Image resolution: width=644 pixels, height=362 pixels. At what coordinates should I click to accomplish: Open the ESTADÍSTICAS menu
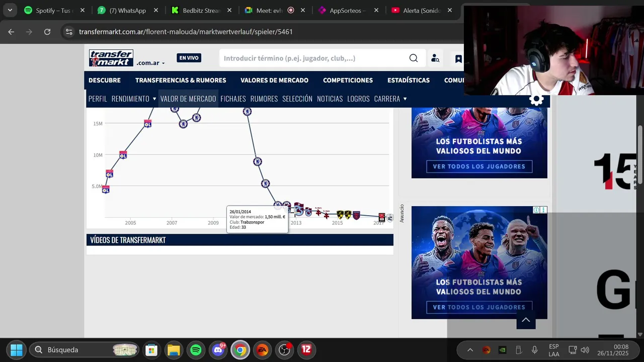[x=409, y=80]
